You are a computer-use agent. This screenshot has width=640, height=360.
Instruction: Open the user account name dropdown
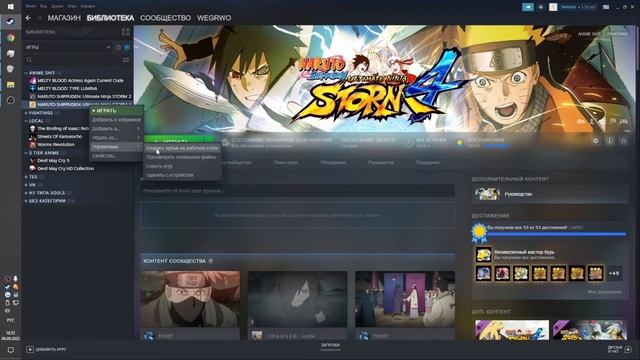(578, 7)
